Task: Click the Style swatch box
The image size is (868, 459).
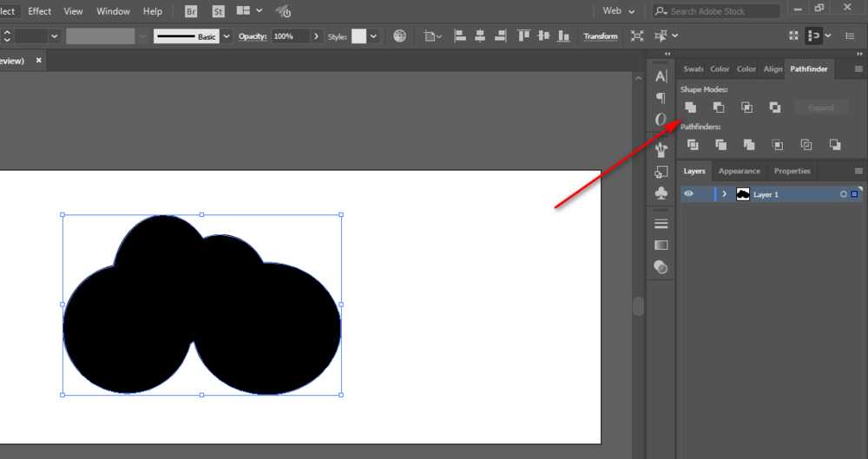Action: pyautogui.click(x=358, y=36)
